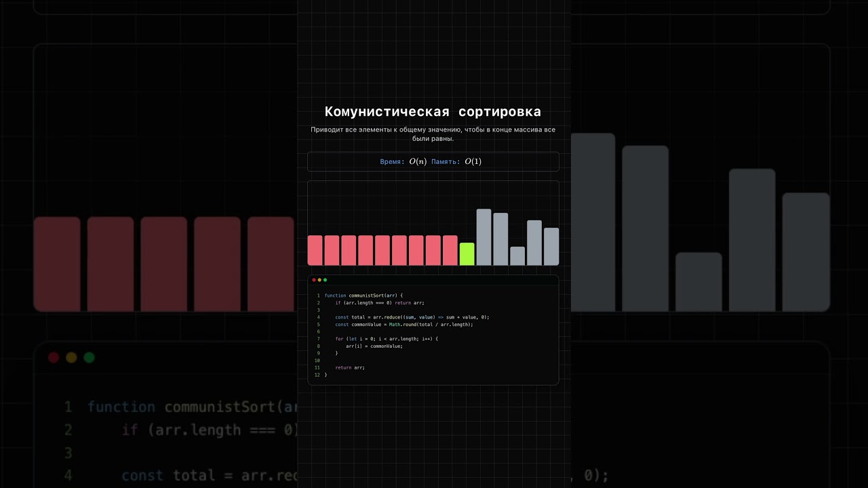Click the large blurred red dot in the background
This screenshot has height=488, width=868.
click(54, 357)
